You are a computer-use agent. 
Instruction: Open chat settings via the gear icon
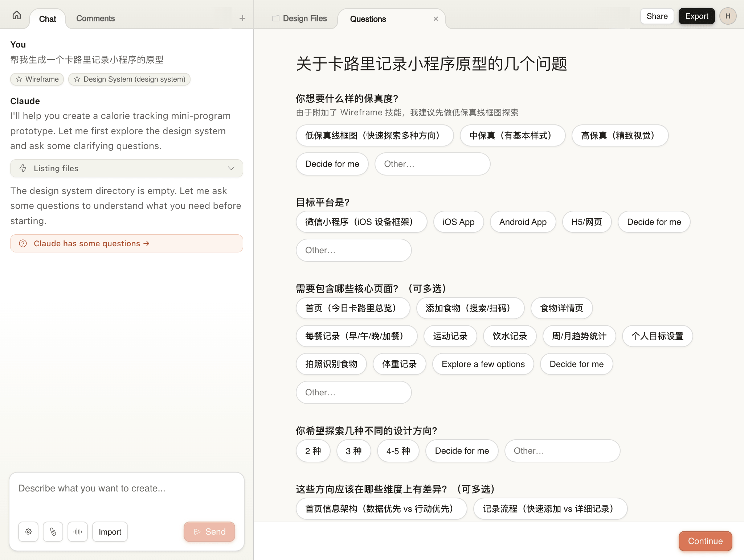[x=28, y=531]
